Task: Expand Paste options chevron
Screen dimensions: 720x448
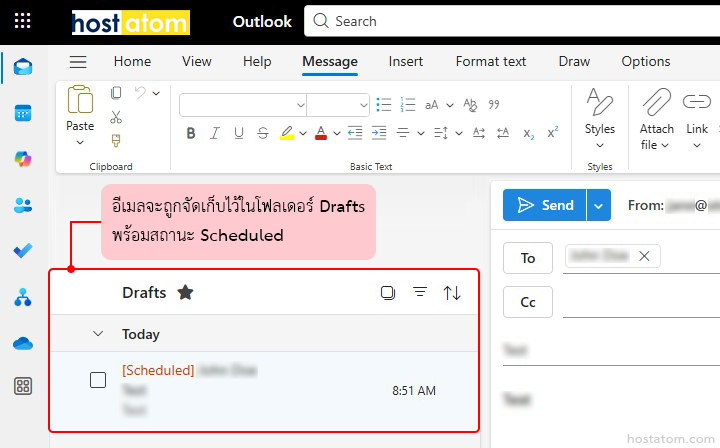Action: point(80,143)
